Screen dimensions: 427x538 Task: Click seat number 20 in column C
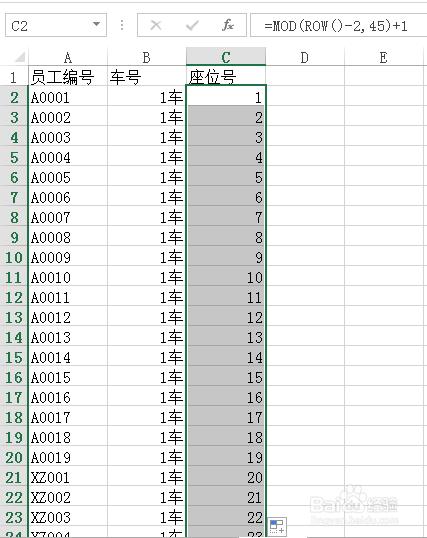pyautogui.click(x=226, y=477)
